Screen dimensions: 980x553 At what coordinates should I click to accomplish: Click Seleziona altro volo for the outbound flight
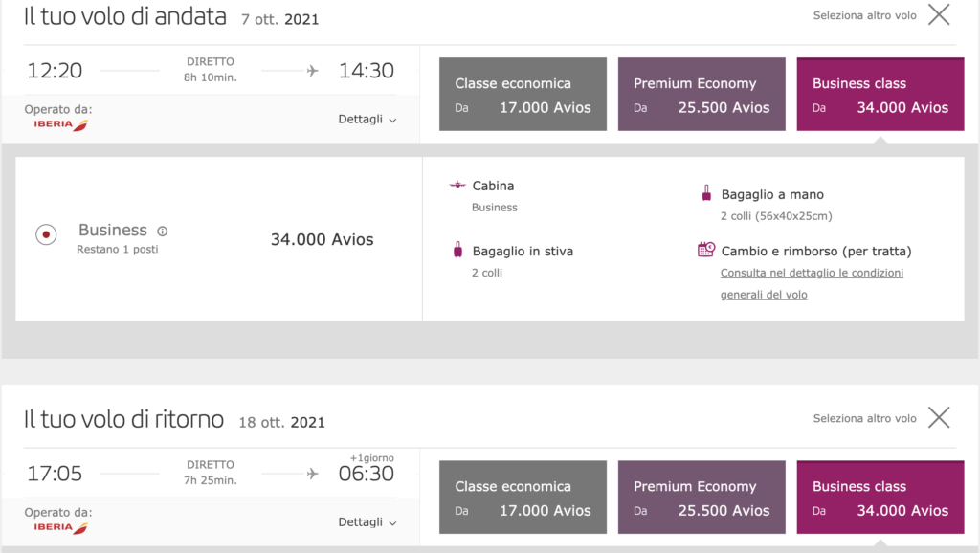coord(864,15)
